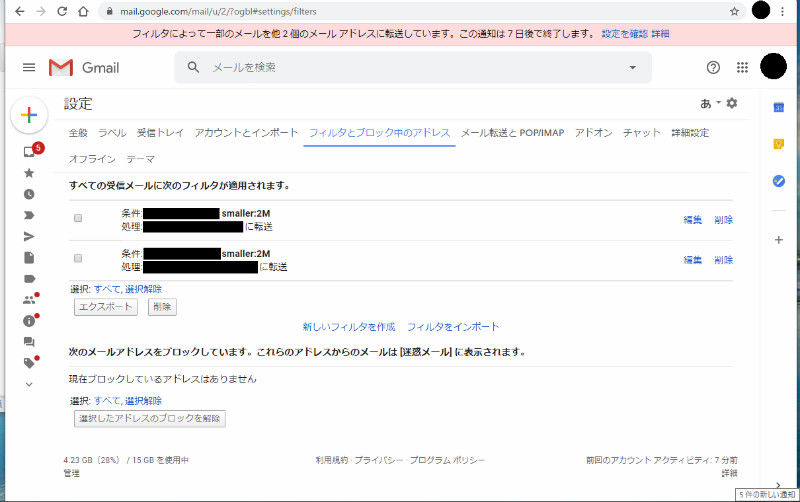800x502 pixels.
Task: Open the settings gear icon
Action: tap(732, 104)
